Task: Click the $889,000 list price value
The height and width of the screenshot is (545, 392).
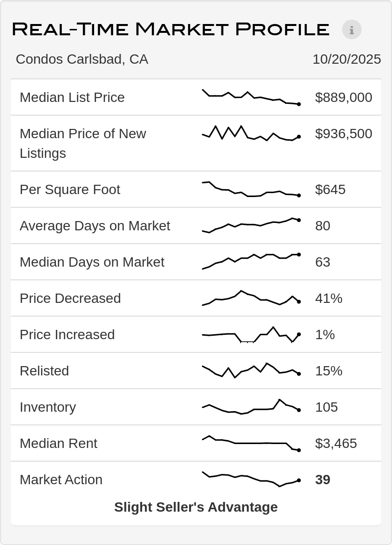Action: (343, 98)
